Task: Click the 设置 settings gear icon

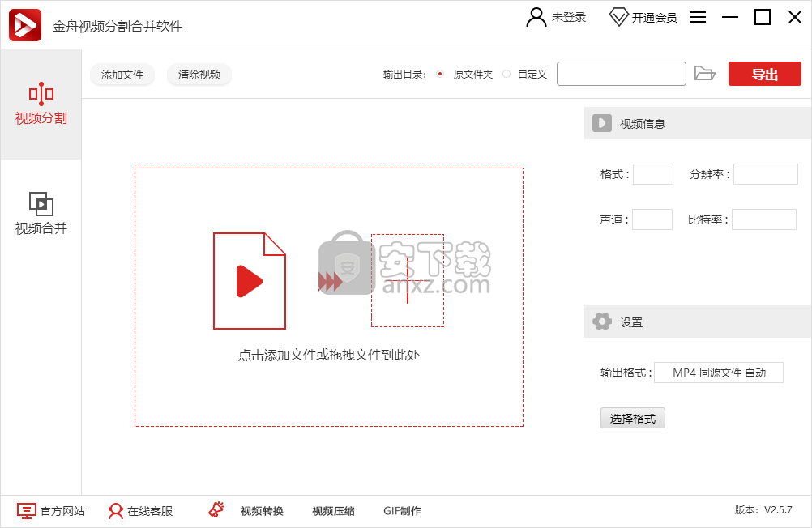Action: (x=602, y=321)
